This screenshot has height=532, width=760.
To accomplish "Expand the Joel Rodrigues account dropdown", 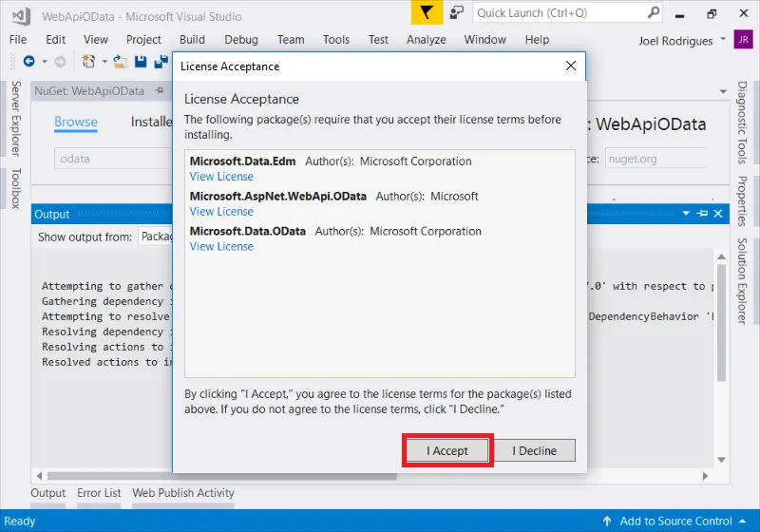I will pyautogui.click(x=724, y=39).
